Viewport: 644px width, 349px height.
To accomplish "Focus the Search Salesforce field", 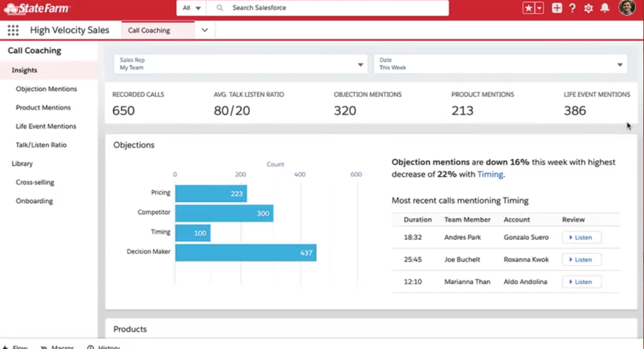I will coord(328,8).
